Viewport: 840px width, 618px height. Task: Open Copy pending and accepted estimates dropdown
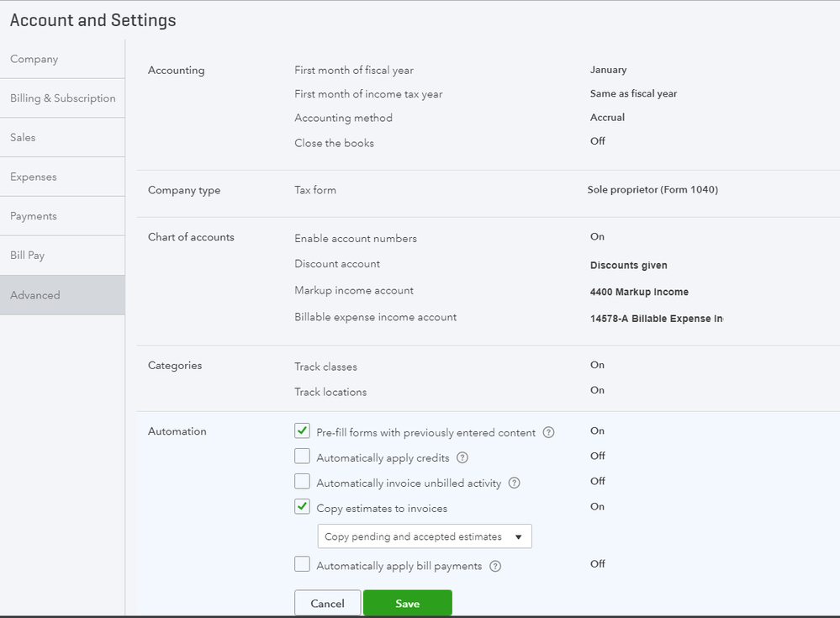pyautogui.click(x=424, y=536)
